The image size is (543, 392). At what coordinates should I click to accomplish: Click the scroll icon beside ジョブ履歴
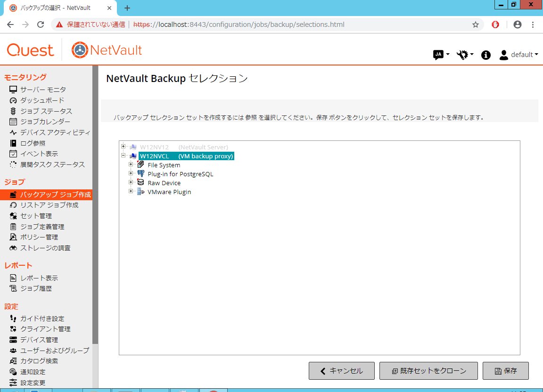13,288
